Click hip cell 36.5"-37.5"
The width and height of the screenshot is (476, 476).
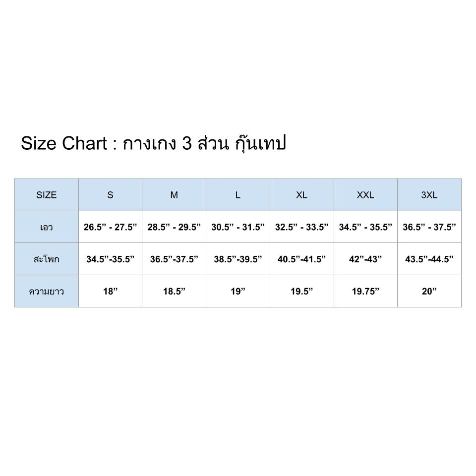[174, 259]
